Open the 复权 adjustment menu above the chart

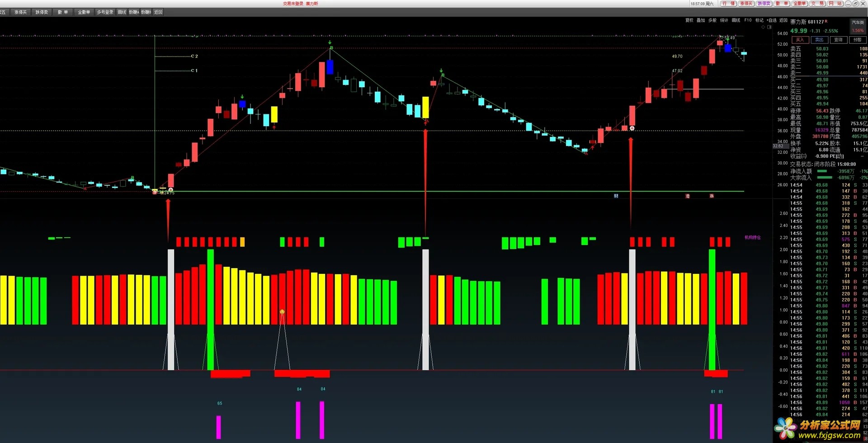coord(689,20)
